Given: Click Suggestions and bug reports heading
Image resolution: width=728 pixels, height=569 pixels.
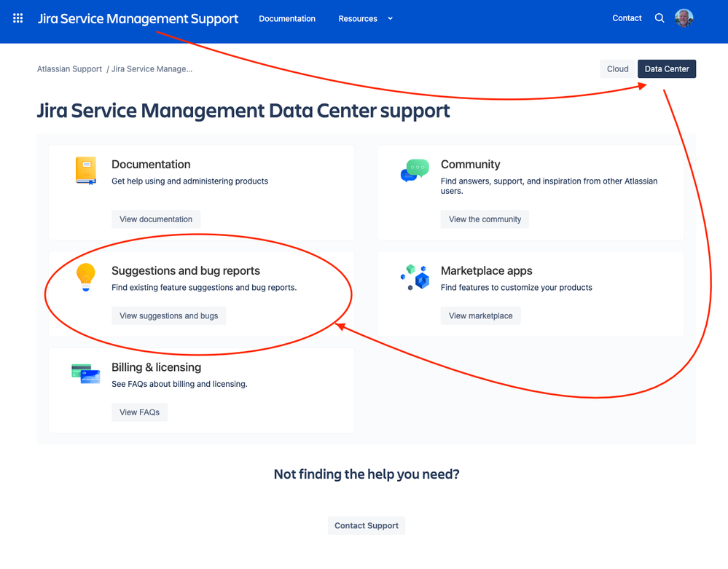Looking at the screenshot, I should point(186,270).
